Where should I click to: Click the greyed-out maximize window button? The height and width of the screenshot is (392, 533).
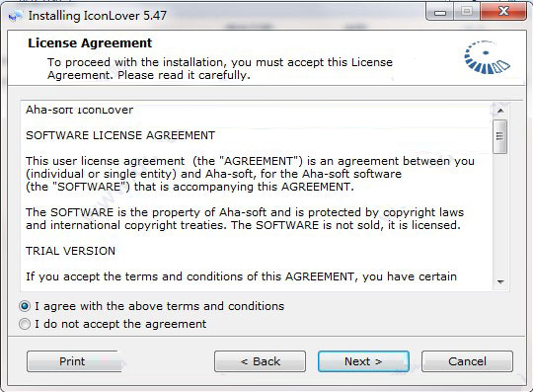466,12
